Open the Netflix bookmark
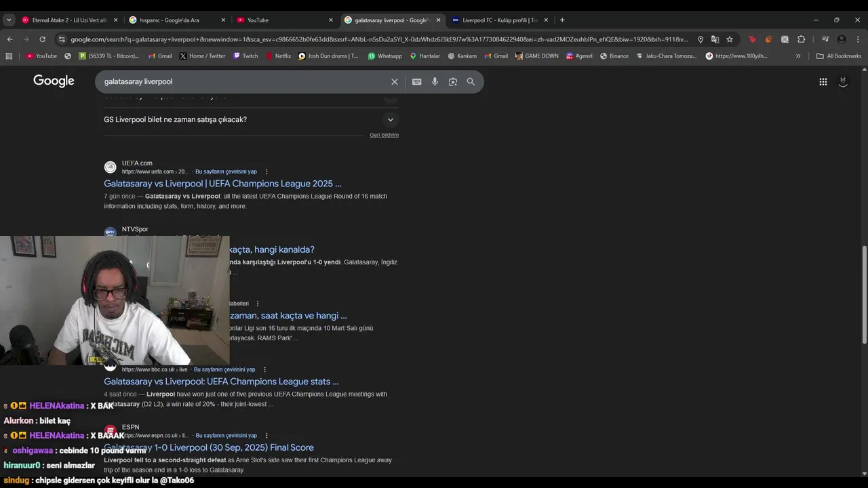The width and height of the screenshot is (868, 488). tap(278, 56)
